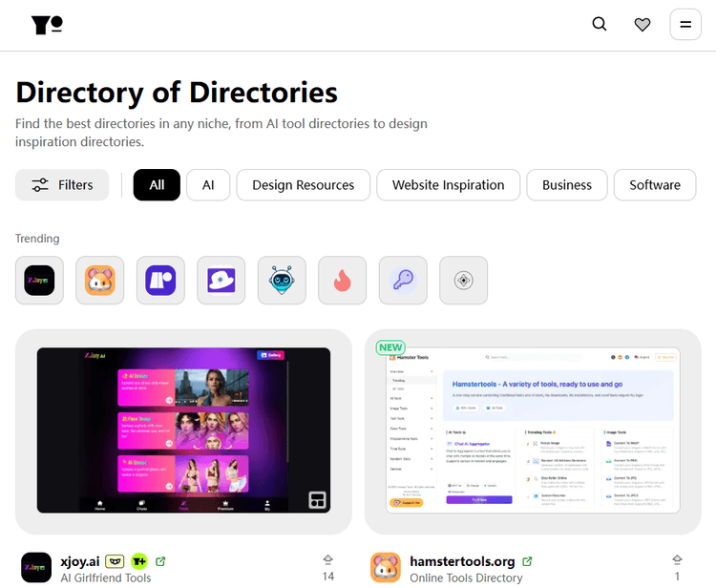The width and height of the screenshot is (716, 588).
Task: Open favorites via the heart icon
Action: pyautogui.click(x=642, y=25)
